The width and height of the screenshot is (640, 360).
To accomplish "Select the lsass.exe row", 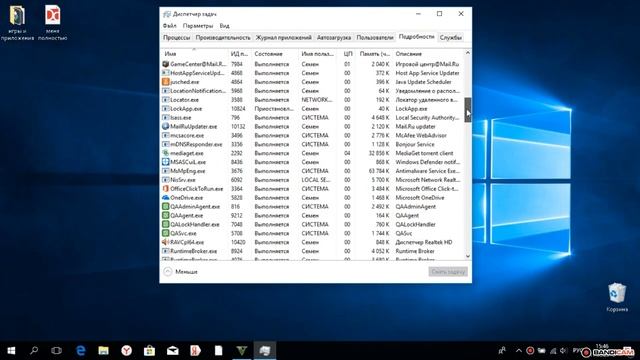I will 313,118.
